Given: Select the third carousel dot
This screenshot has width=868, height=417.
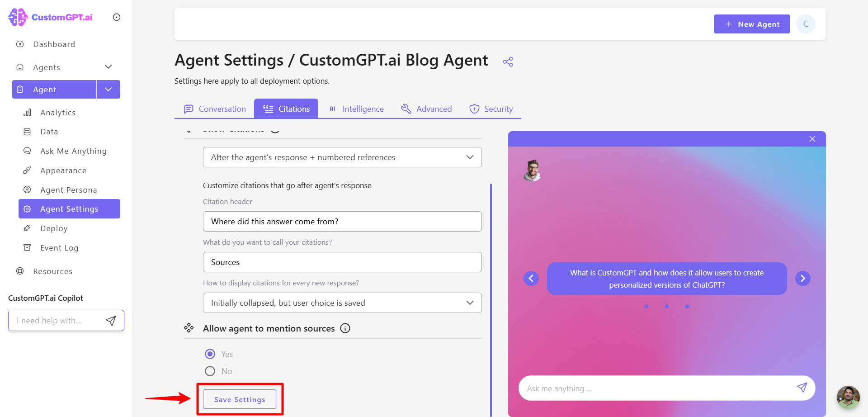Looking at the screenshot, I should point(687,307).
